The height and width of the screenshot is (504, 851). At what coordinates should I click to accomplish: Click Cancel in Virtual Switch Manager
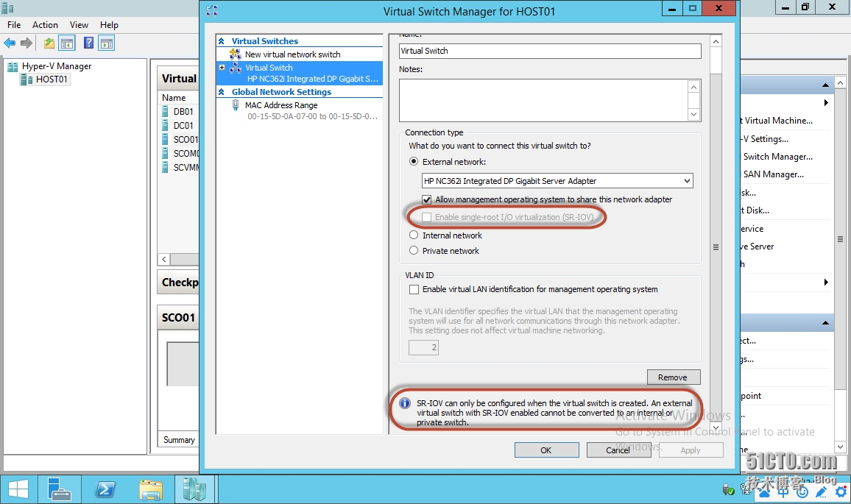pyautogui.click(x=618, y=450)
